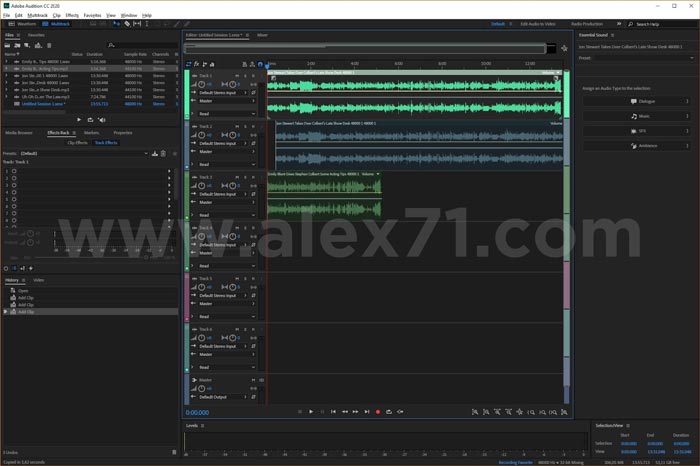Click the Files panel play preview button

click(79, 120)
